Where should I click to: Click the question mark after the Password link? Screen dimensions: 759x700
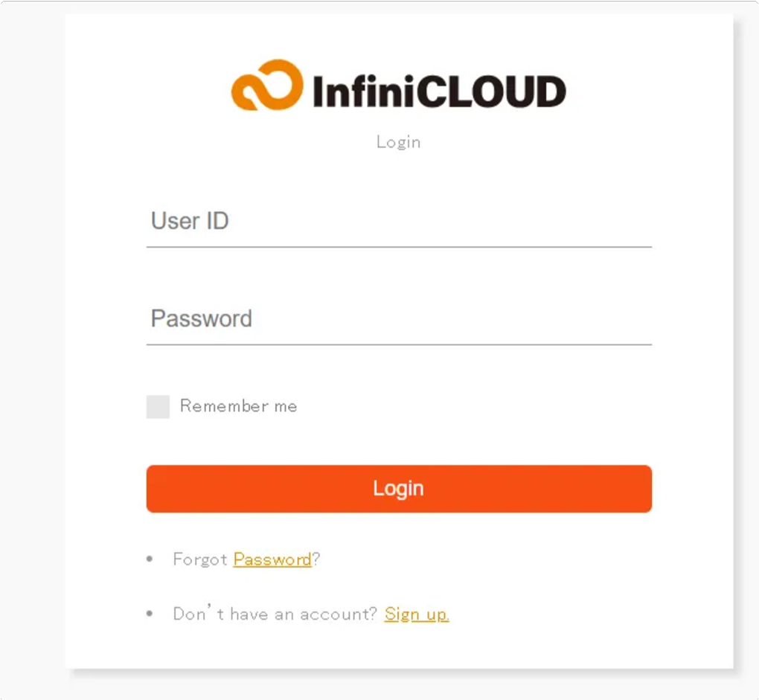[316, 559]
